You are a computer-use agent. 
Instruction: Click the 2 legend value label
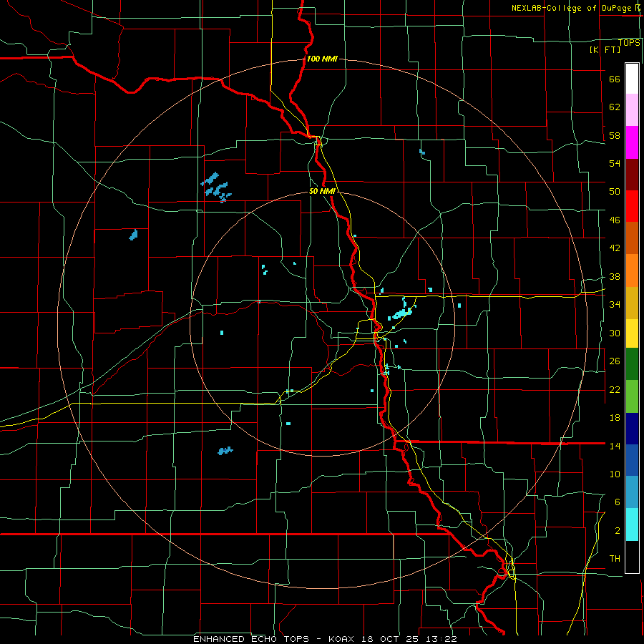point(618,531)
